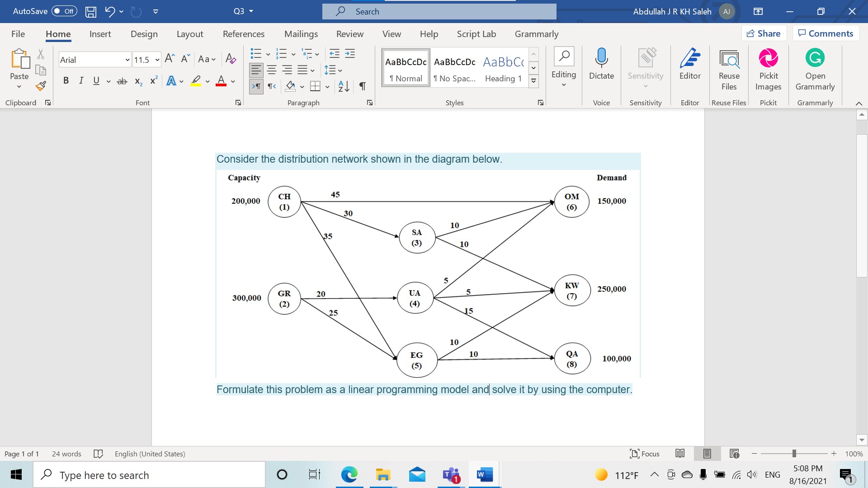Viewport: 868px width, 488px height.
Task: Toggle the Bold formatting icon
Action: click(x=66, y=80)
